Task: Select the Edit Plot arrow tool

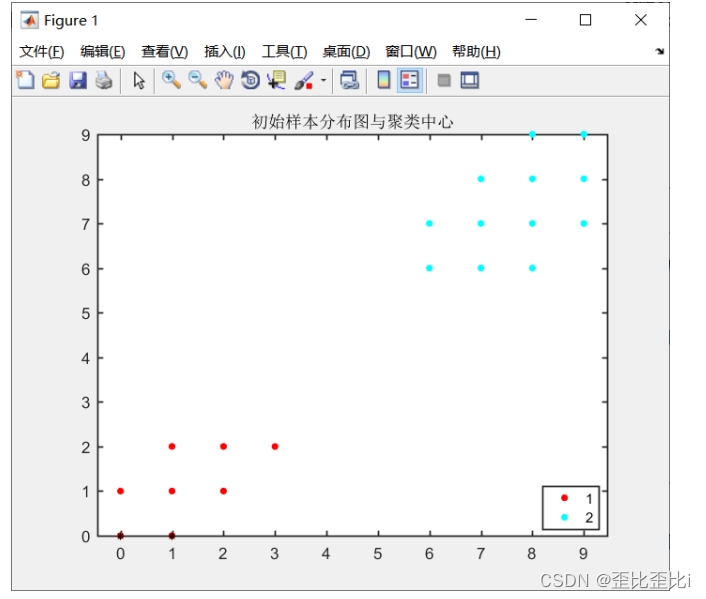Action: 139,80
